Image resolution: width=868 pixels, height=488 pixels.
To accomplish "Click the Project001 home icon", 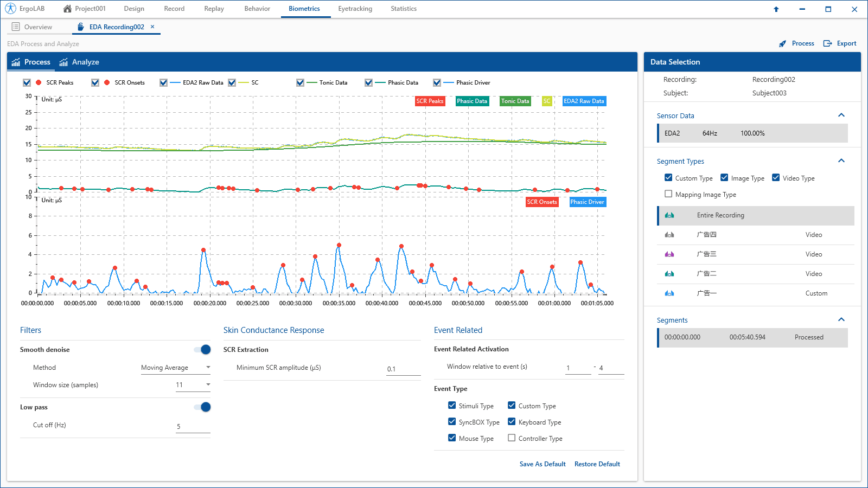I will click(x=67, y=9).
